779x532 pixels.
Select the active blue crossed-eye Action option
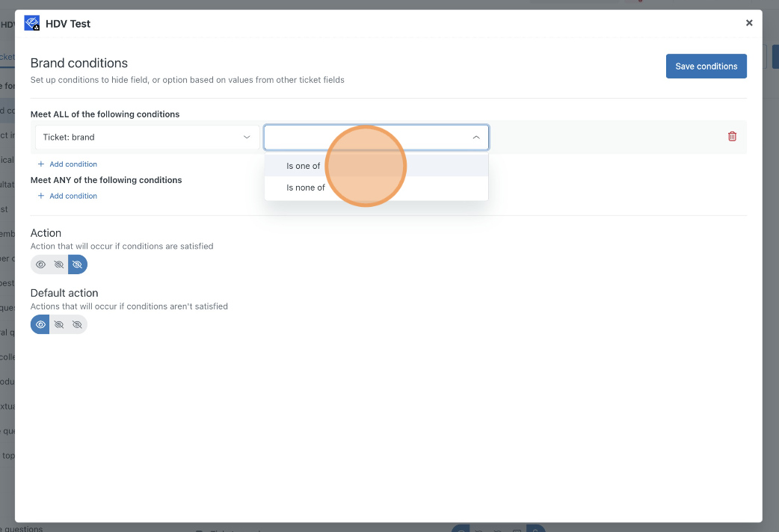tap(77, 265)
